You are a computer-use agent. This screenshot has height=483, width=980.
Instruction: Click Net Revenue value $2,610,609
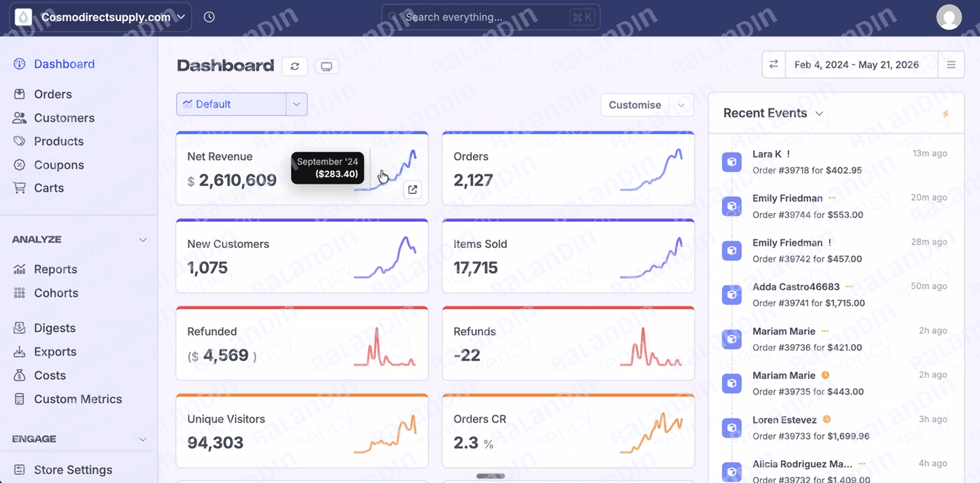pyautogui.click(x=232, y=180)
